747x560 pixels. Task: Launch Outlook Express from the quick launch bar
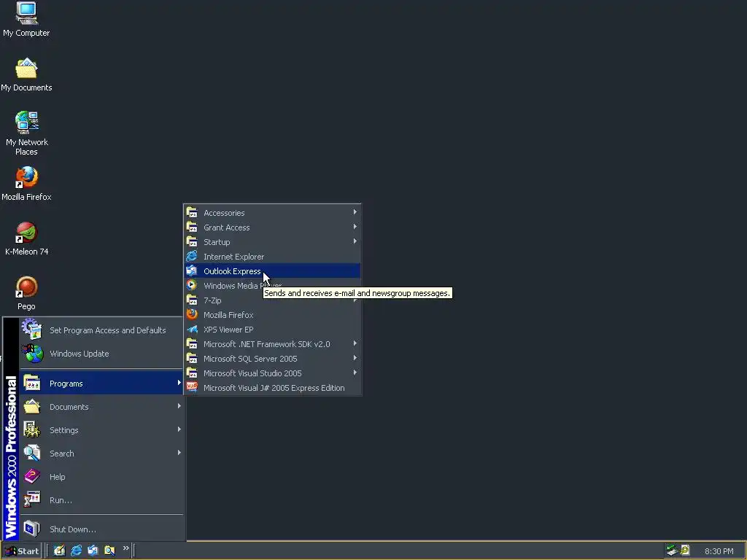click(x=93, y=551)
